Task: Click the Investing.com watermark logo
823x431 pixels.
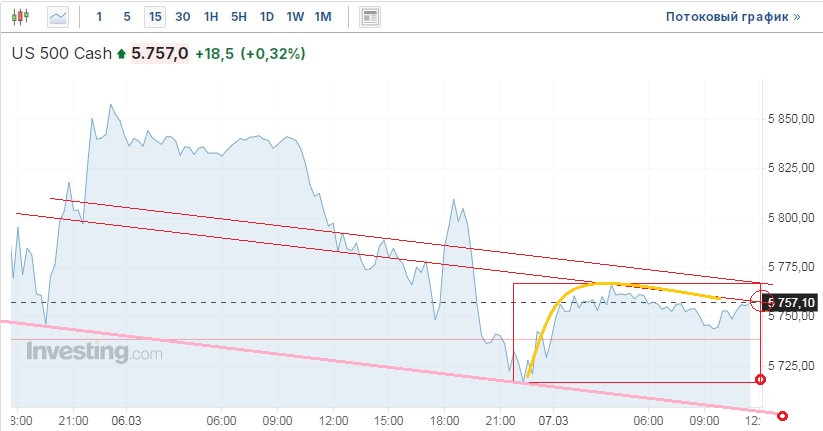Action: [93, 352]
